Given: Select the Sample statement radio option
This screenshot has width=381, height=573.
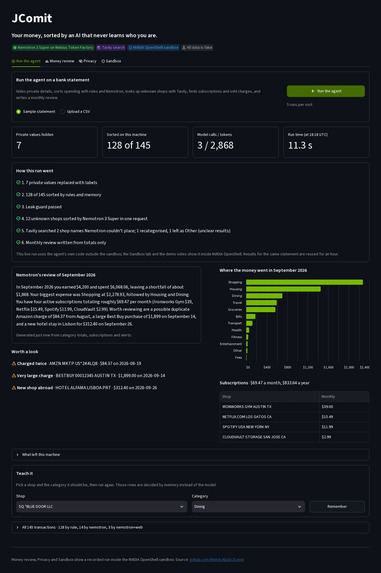Looking at the screenshot, I should coord(35,111).
